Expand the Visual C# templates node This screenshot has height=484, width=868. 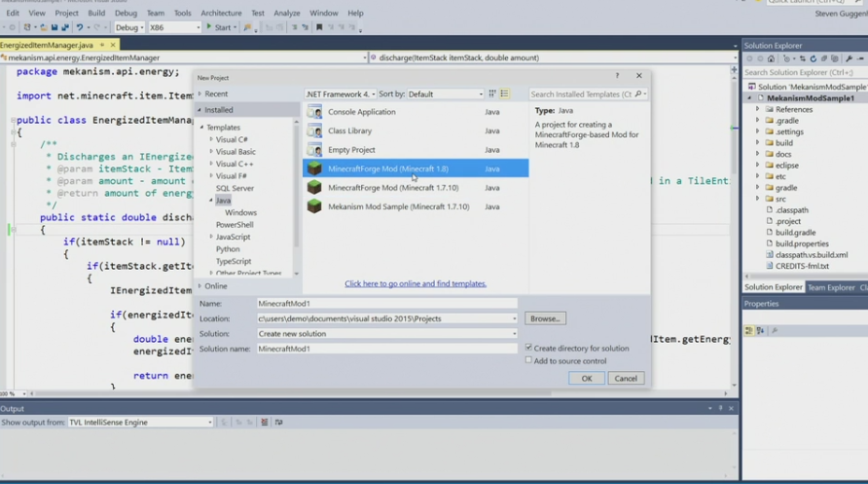(211, 139)
